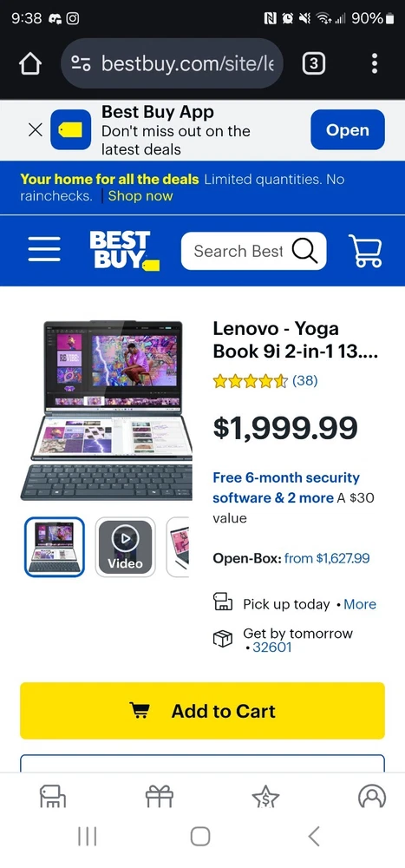Open the shopping cart icon
This screenshot has height=868, width=405.
364,251
